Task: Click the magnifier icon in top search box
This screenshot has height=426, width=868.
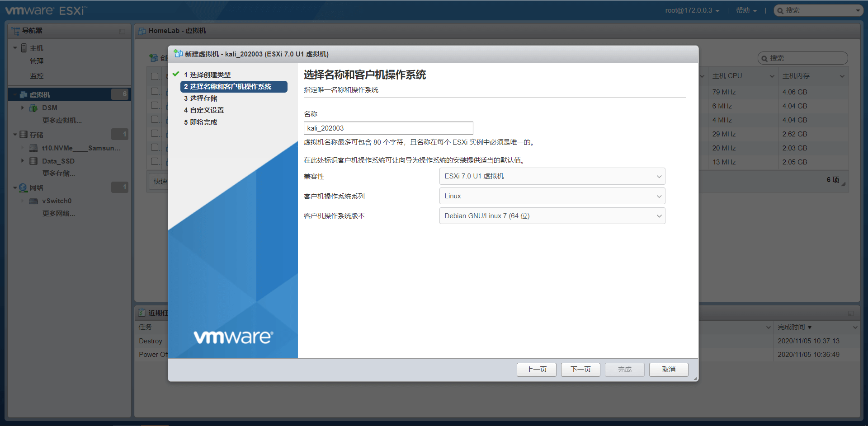Action: coord(780,10)
